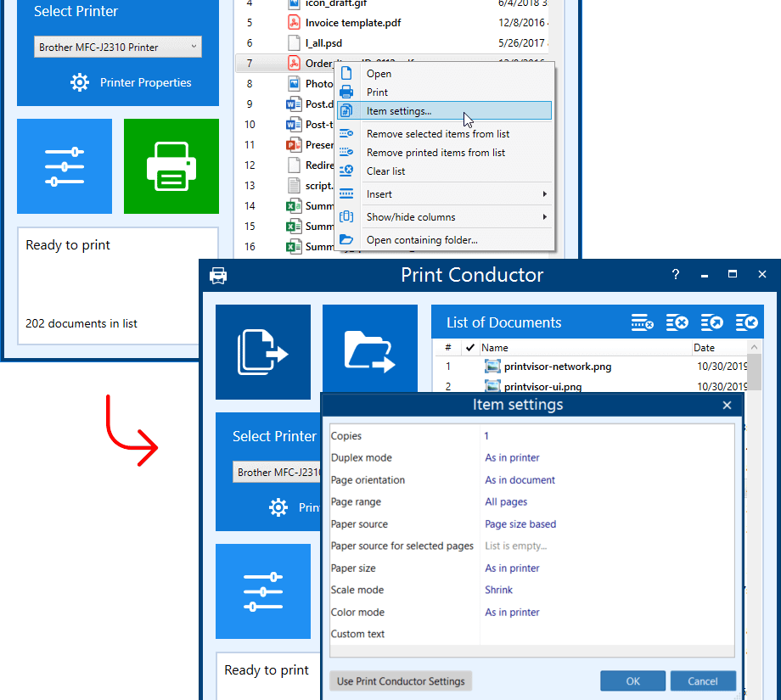The width and height of the screenshot is (781, 700).
Task: Select Item settings... in context menu
Action: point(444,110)
